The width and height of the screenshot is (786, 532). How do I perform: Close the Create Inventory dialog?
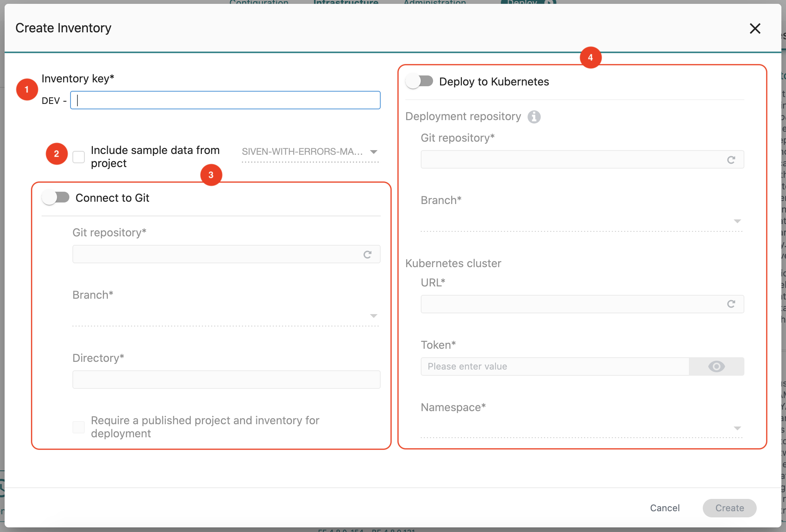pos(755,28)
